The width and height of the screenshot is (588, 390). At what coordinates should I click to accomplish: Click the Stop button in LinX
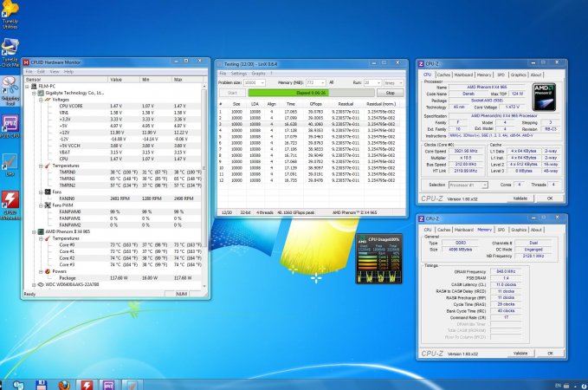pos(390,93)
